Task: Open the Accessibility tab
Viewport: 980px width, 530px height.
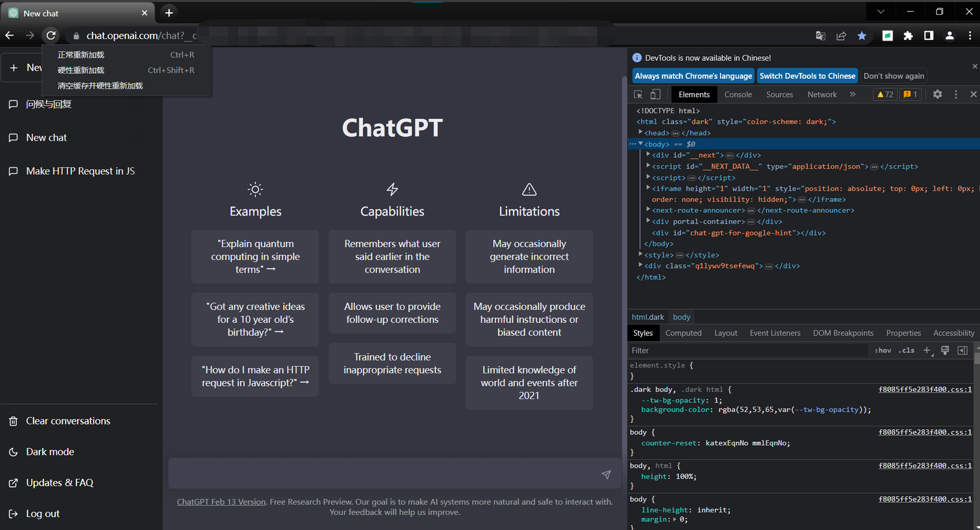Action: (x=953, y=333)
